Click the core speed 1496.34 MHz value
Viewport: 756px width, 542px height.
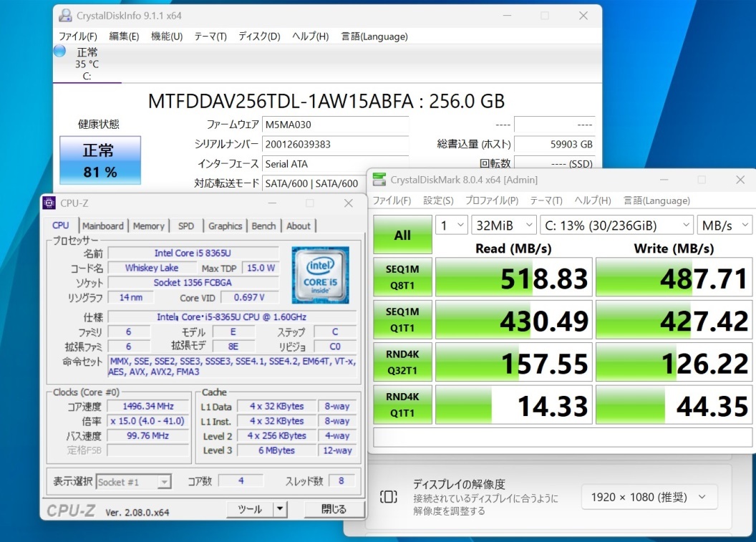point(148,407)
